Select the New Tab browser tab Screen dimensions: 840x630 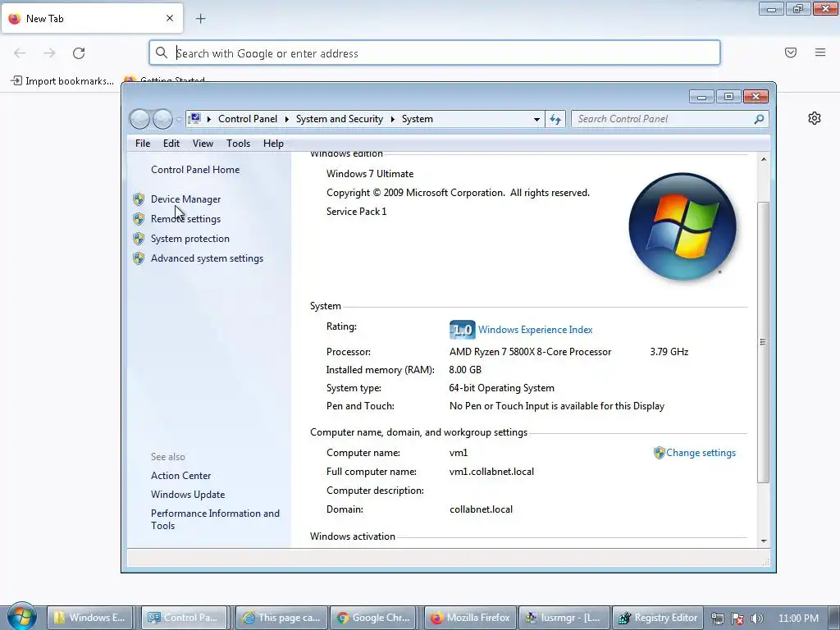pyautogui.click(x=92, y=18)
